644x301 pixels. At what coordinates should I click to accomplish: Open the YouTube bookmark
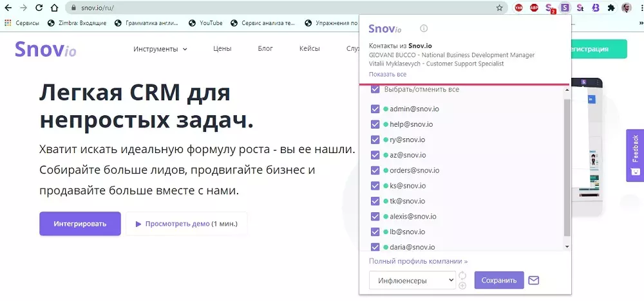[x=206, y=23]
